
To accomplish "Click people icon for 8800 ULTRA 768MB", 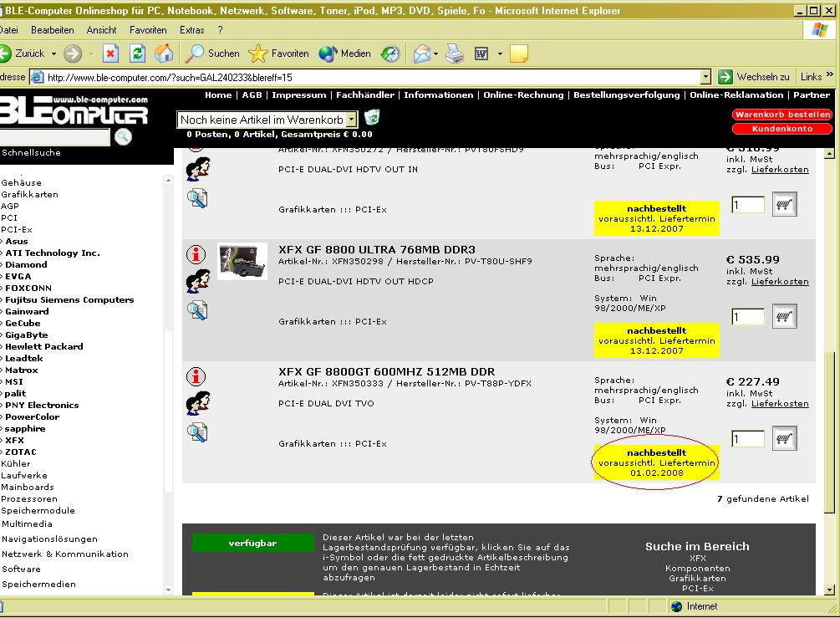I will 198,281.
